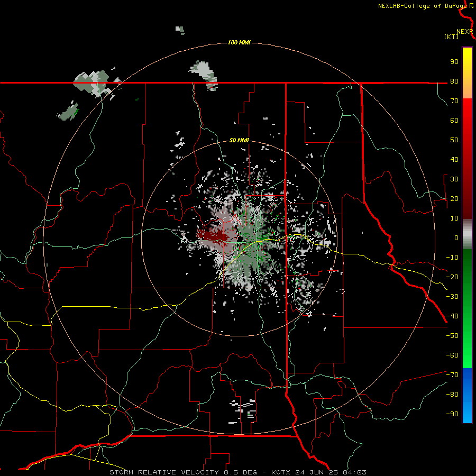Click the 50 NMI range ring label

pyautogui.click(x=239, y=140)
